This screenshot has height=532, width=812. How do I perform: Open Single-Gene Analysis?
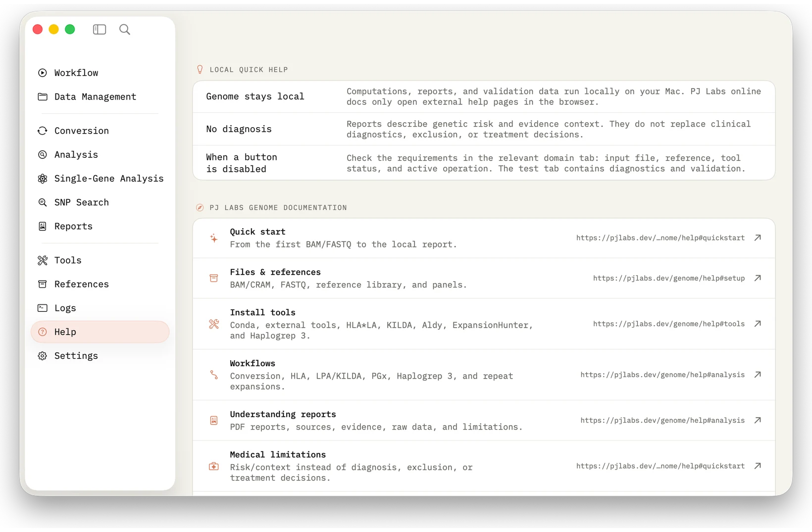coord(100,178)
